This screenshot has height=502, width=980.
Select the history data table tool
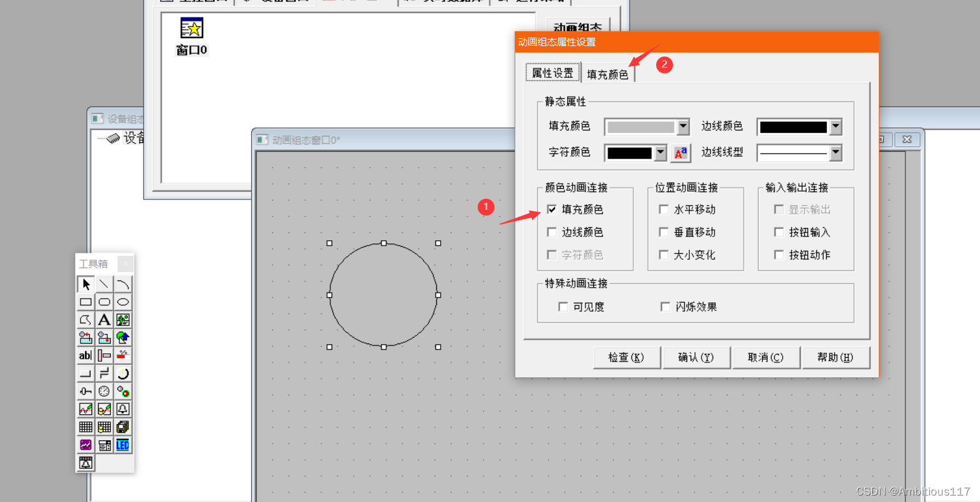coord(104,427)
